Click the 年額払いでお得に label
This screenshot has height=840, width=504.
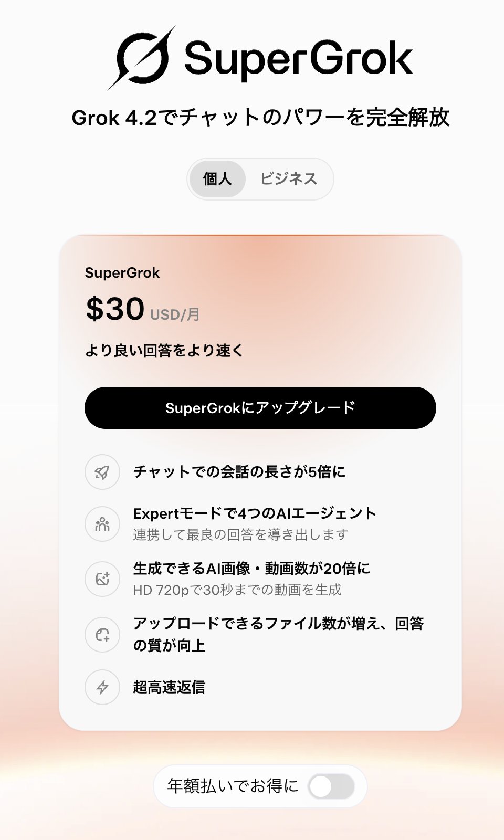coord(233,786)
